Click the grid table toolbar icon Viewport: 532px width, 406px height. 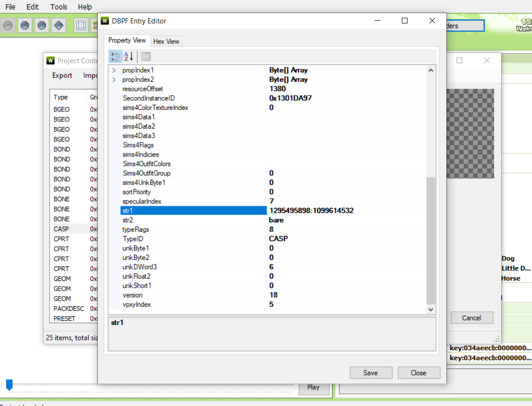coord(81,25)
